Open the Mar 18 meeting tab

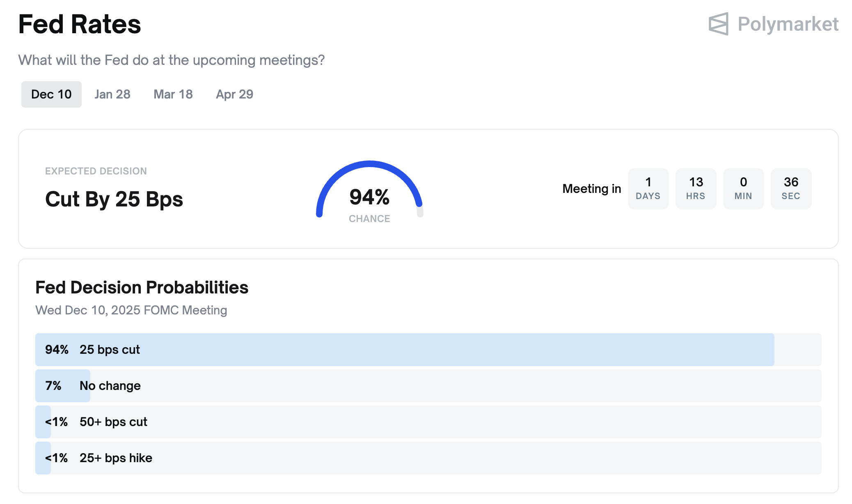[173, 94]
